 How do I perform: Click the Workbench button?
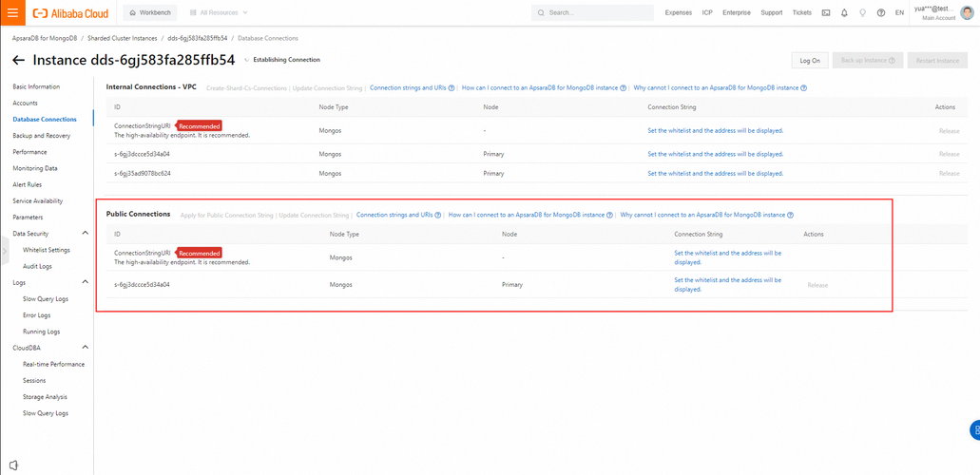150,12
